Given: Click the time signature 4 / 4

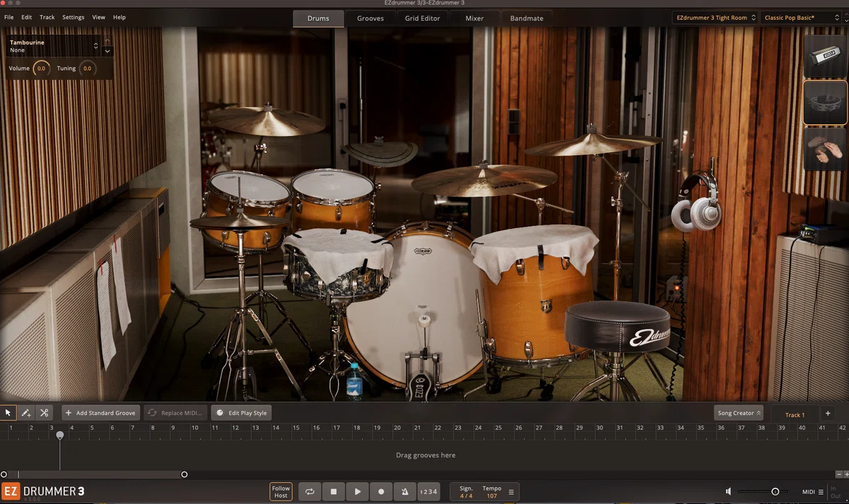Looking at the screenshot, I should pos(466,496).
